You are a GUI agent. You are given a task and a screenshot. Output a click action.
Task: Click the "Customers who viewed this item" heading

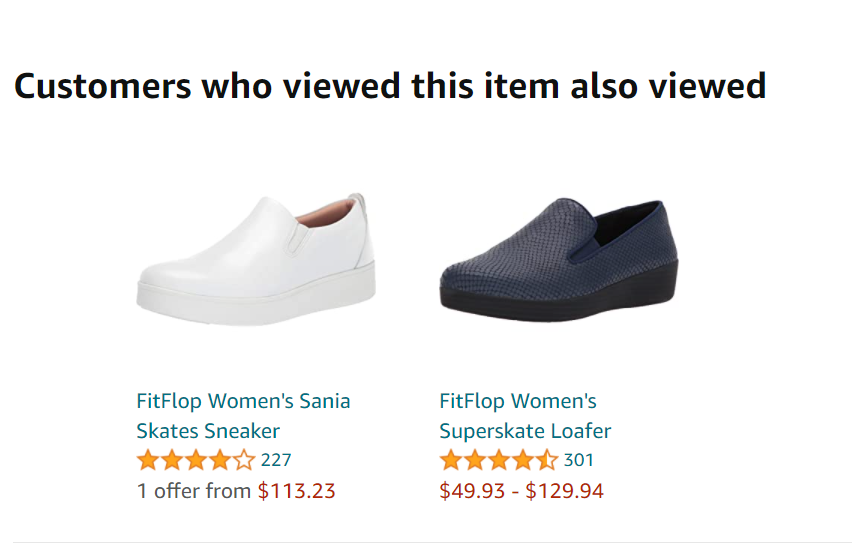(x=390, y=86)
